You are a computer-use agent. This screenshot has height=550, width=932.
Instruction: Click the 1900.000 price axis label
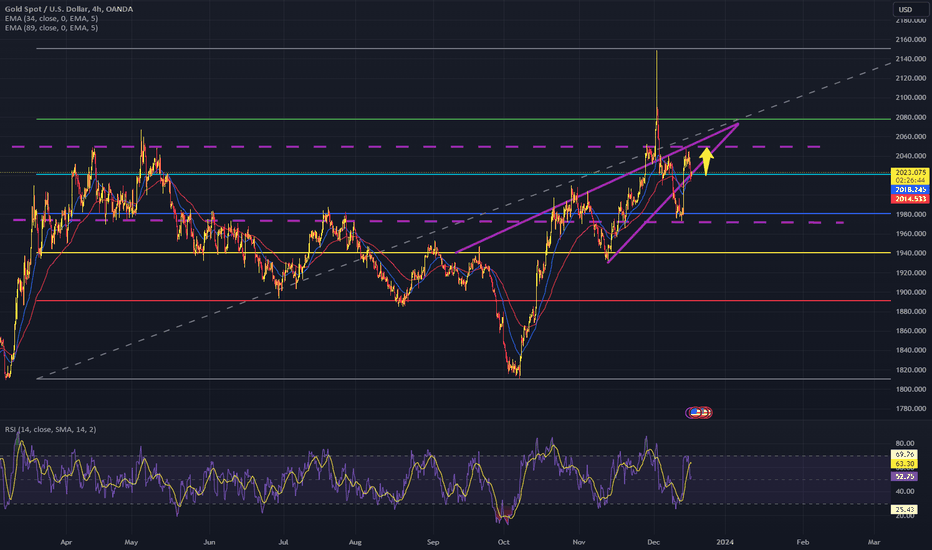[911, 292]
